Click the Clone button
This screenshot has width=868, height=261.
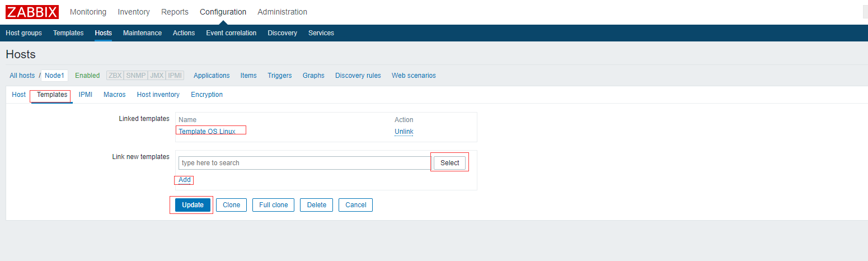coord(232,205)
